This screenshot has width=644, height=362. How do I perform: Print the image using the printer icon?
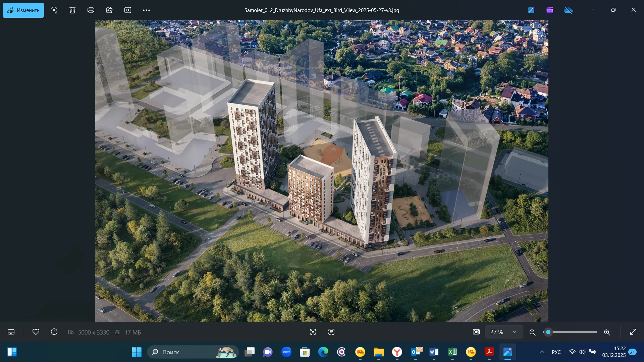(91, 10)
